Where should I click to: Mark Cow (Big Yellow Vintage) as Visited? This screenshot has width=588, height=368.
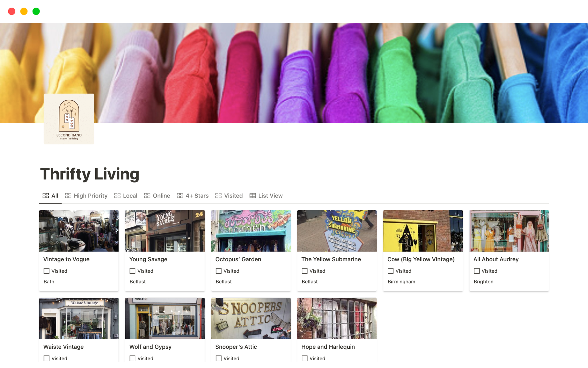click(390, 271)
